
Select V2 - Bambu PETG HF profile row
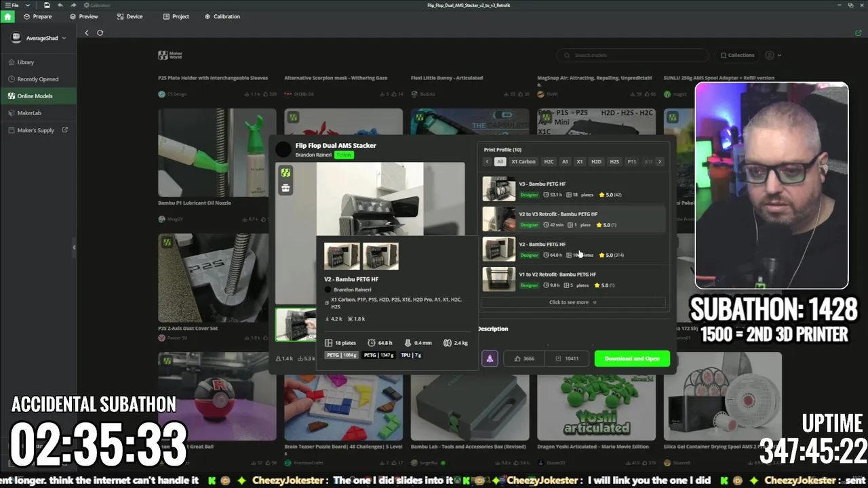coord(574,249)
